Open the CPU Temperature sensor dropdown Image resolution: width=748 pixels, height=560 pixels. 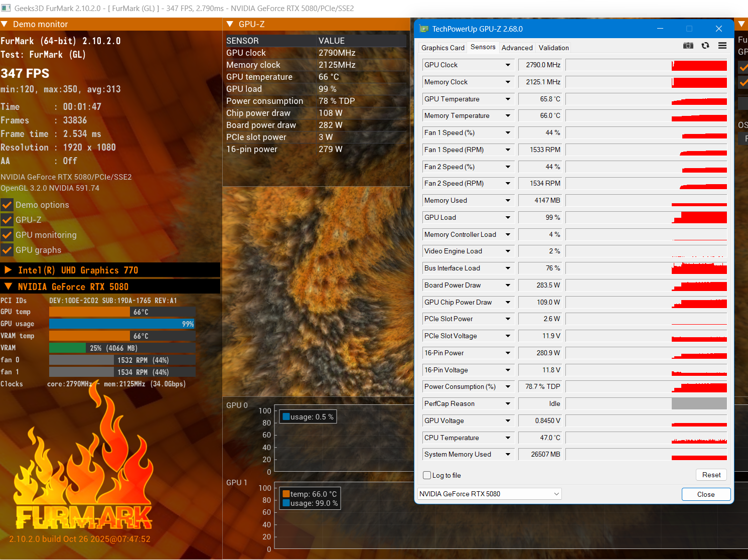508,438
